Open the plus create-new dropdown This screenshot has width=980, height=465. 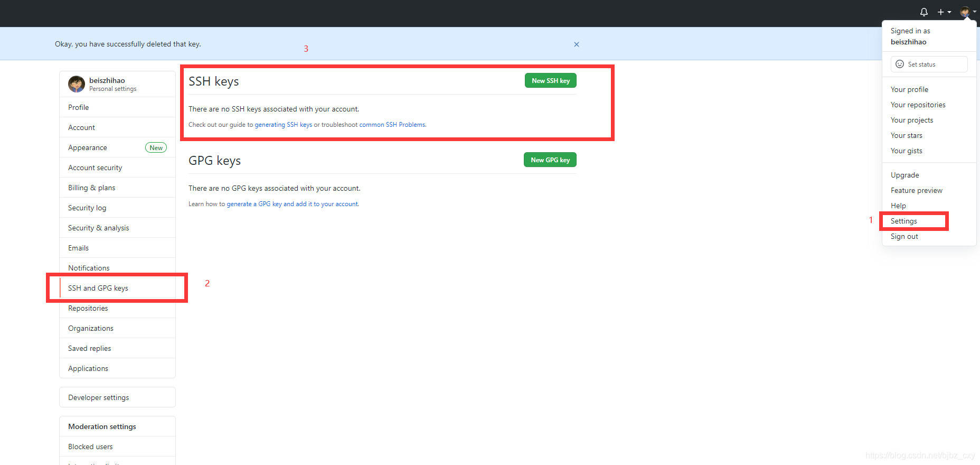[x=944, y=12]
